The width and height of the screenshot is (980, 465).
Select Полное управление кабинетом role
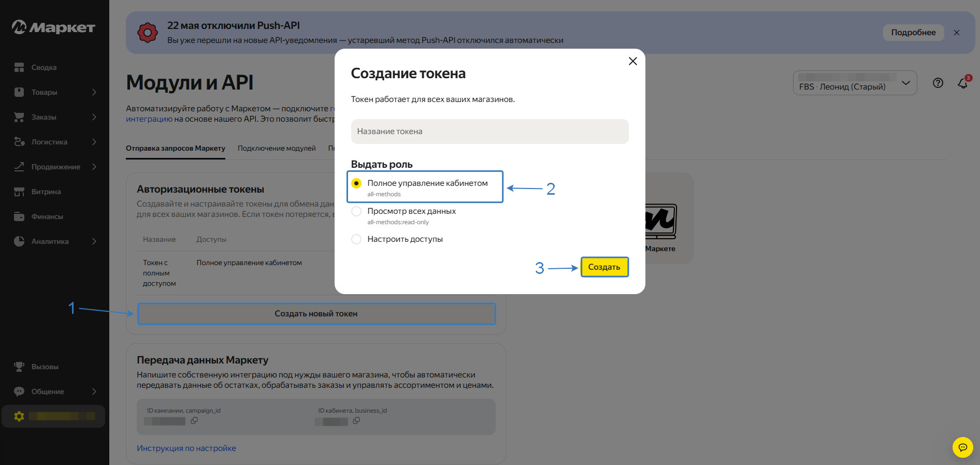tap(356, 183)
